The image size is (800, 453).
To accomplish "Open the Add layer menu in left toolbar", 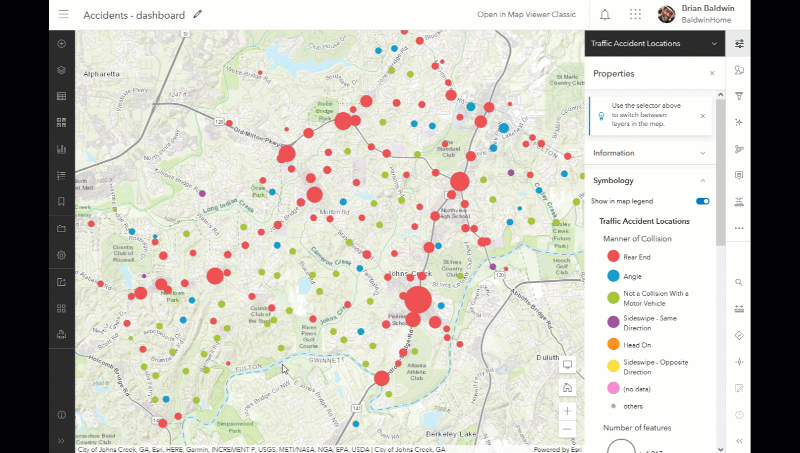I will pos(62,44).
